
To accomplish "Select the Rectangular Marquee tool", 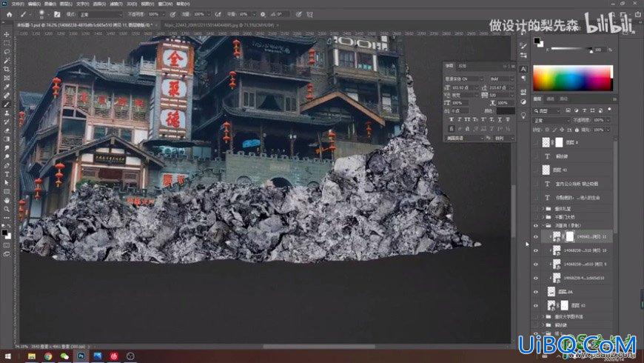I will (x=7, y=43).
